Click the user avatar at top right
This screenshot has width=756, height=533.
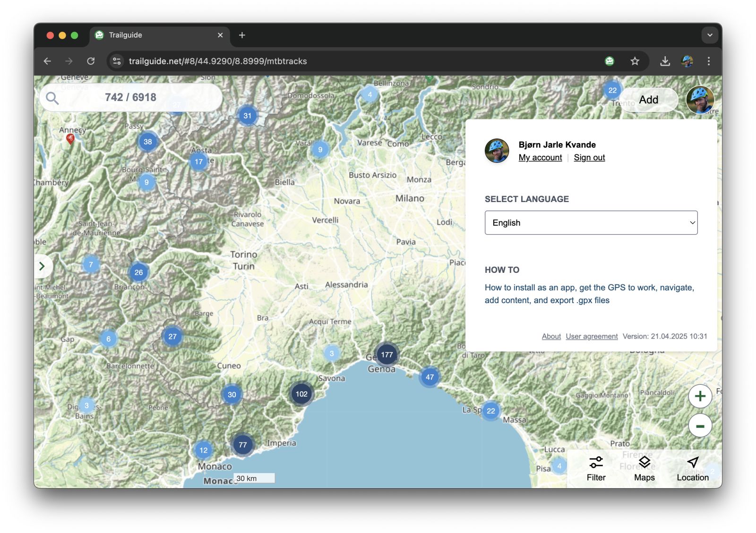[x=700, y=100]
